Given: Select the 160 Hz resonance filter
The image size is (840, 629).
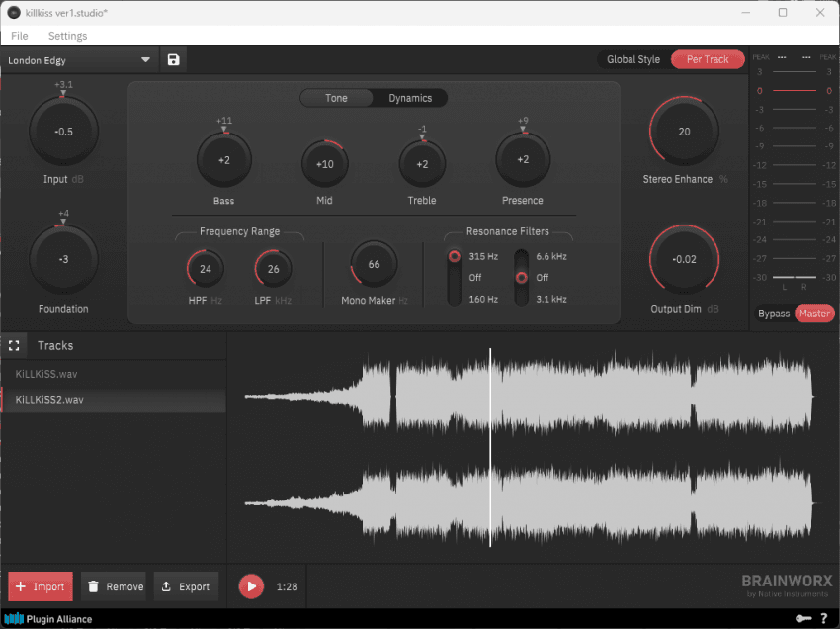Looking at the screenshot, I should tap(483, 300).
